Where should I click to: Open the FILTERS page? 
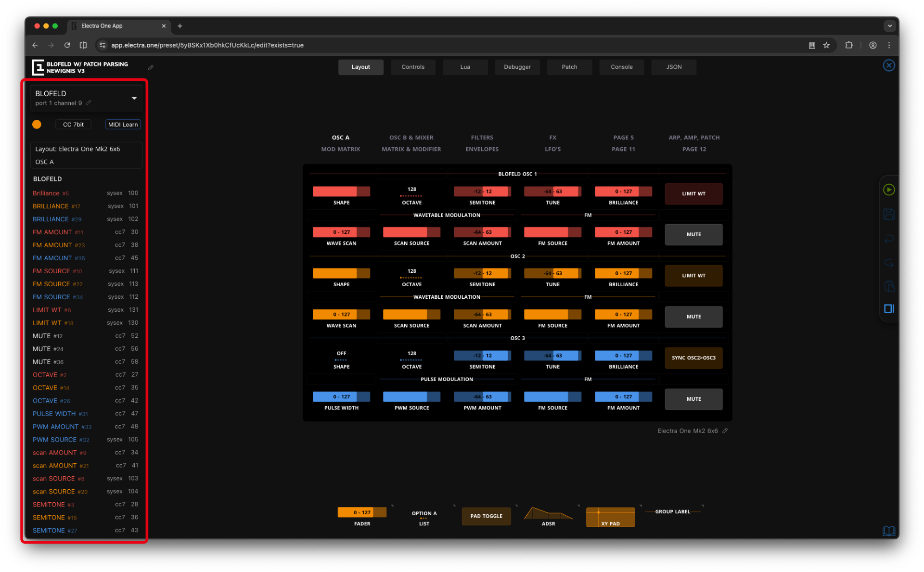tap(482, 138)
